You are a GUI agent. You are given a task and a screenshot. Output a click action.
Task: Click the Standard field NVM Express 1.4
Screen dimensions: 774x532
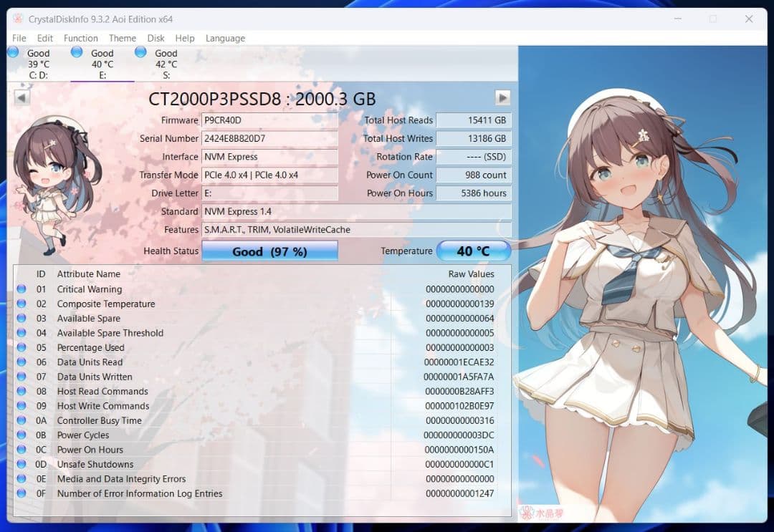(x=356, y=211)
